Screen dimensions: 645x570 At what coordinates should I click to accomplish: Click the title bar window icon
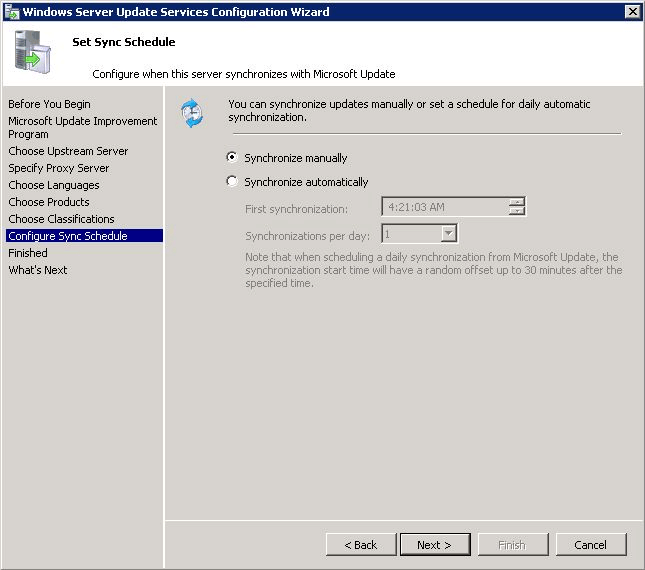tap(11, 11)
